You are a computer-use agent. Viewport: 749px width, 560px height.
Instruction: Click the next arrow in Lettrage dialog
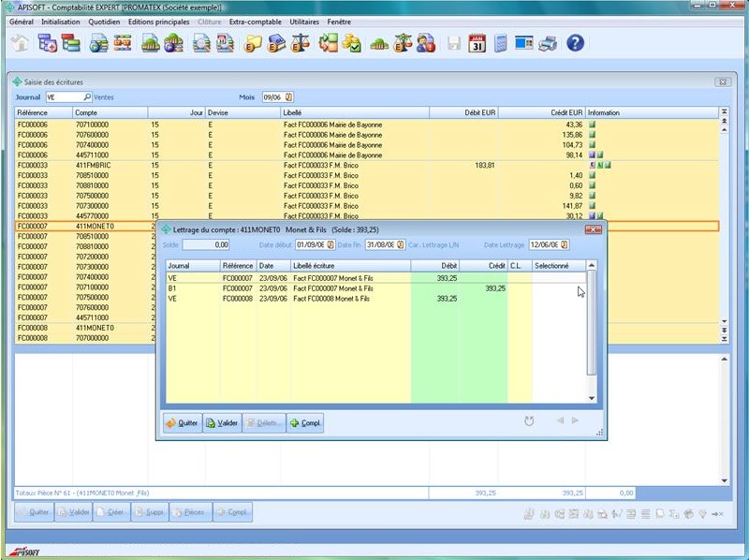575,420
